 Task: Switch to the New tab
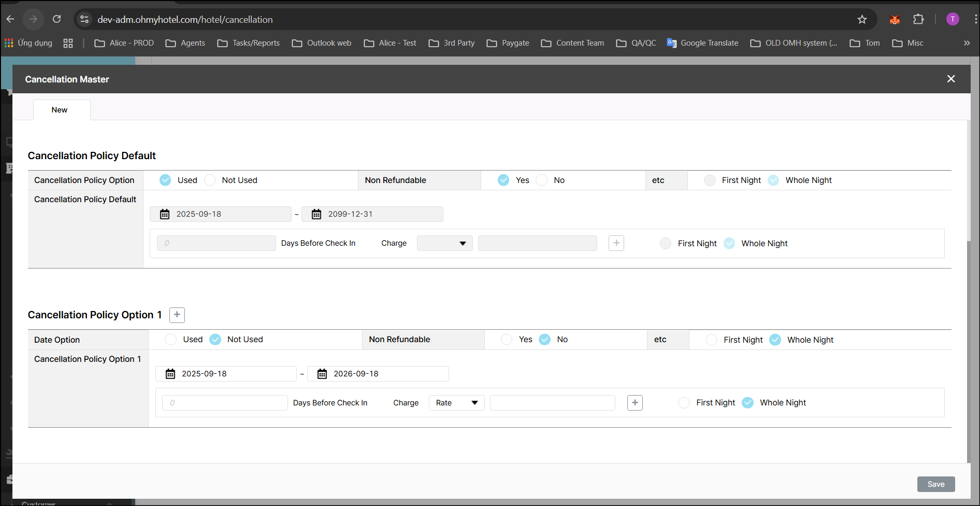click(x=60, y=110)
